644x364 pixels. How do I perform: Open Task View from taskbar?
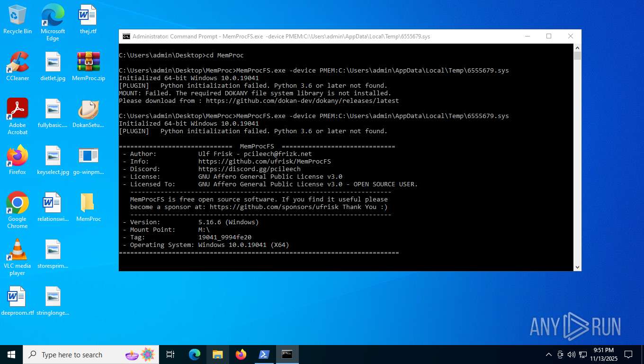point(171,355)
